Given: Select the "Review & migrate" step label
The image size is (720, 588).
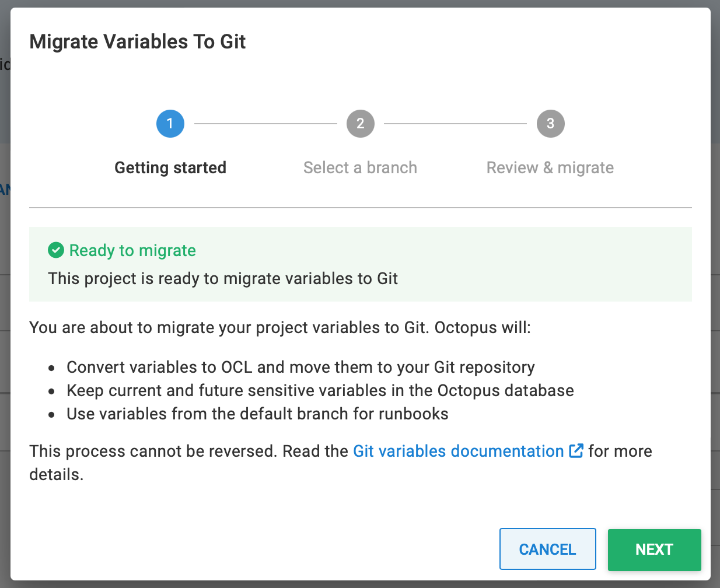Looking at the screenshot, I should pos(550,168).
